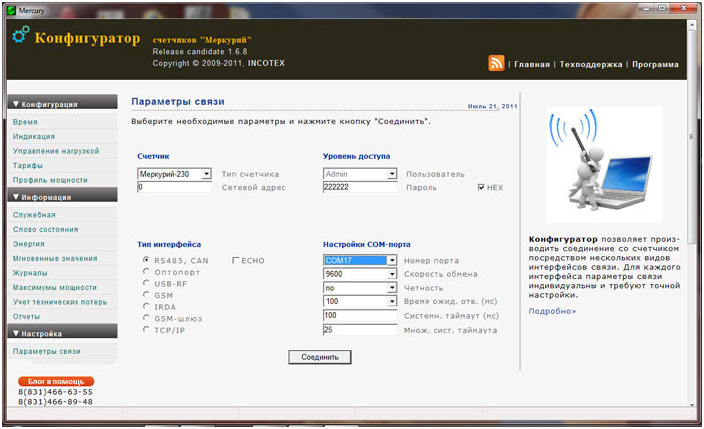Click the Параметры связи page heading
This screenshot has width=704, height=429.
click(x=178, y=102)
